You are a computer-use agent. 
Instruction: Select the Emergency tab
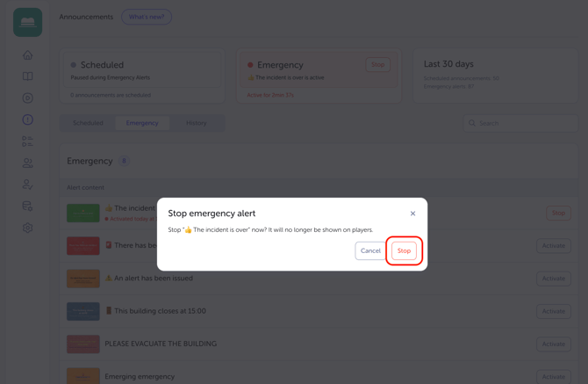click(142, 123)
